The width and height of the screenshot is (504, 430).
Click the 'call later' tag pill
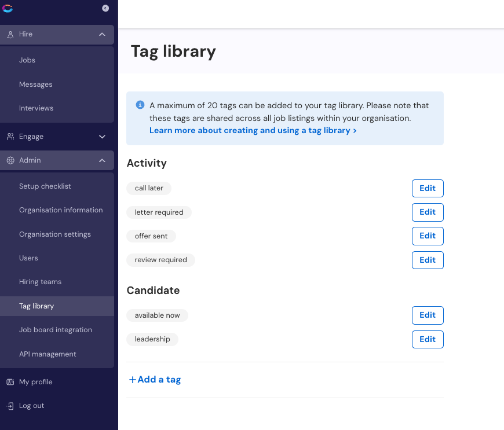149,188
